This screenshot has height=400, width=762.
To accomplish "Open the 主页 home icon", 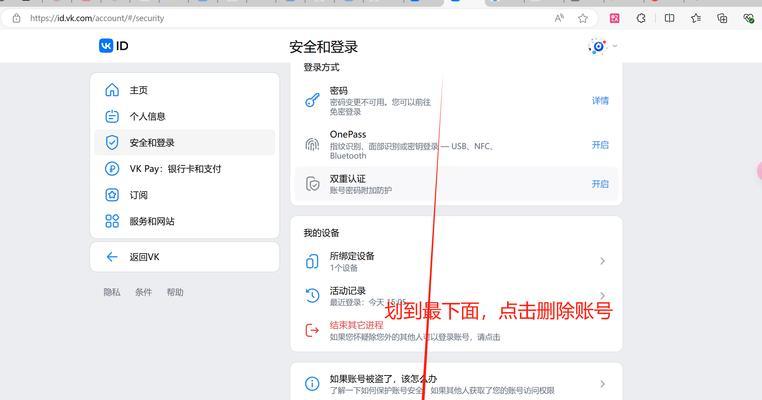I will tap(112, 90).
